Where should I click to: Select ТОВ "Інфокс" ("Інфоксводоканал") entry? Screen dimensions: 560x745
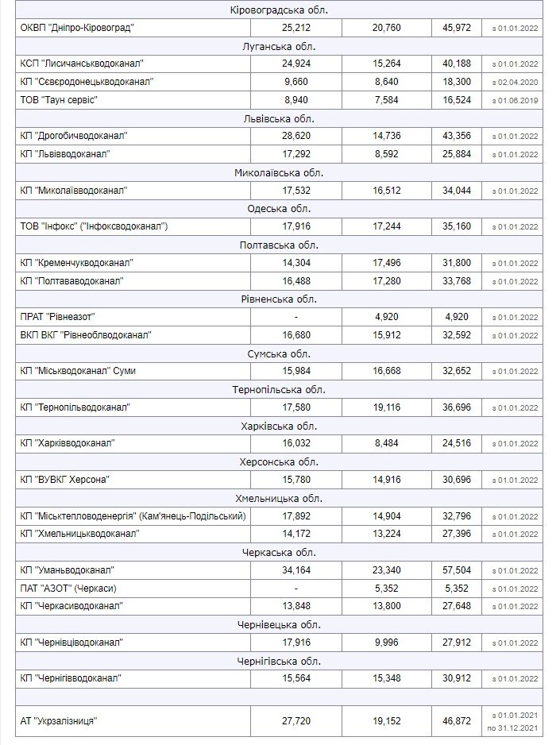pos(95,226)
